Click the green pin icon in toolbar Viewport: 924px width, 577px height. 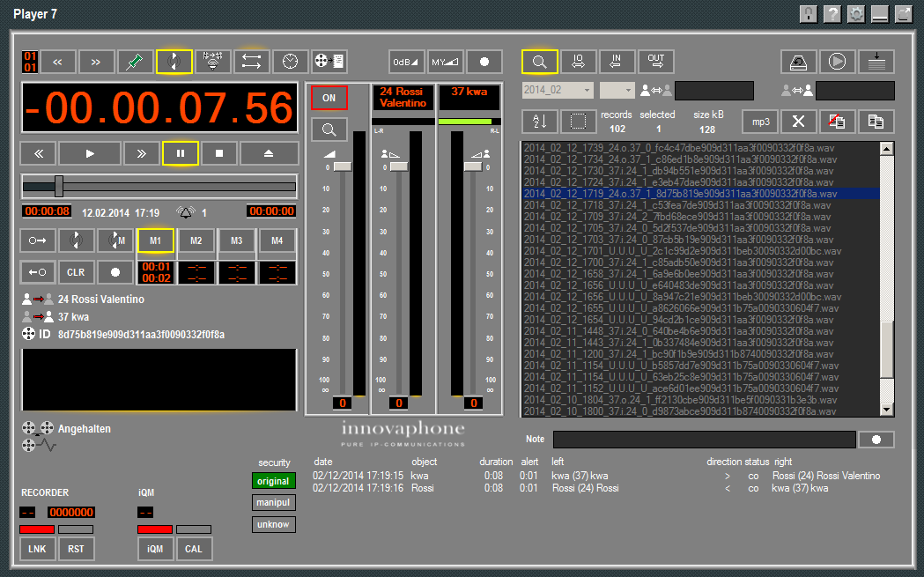[136, 62]
